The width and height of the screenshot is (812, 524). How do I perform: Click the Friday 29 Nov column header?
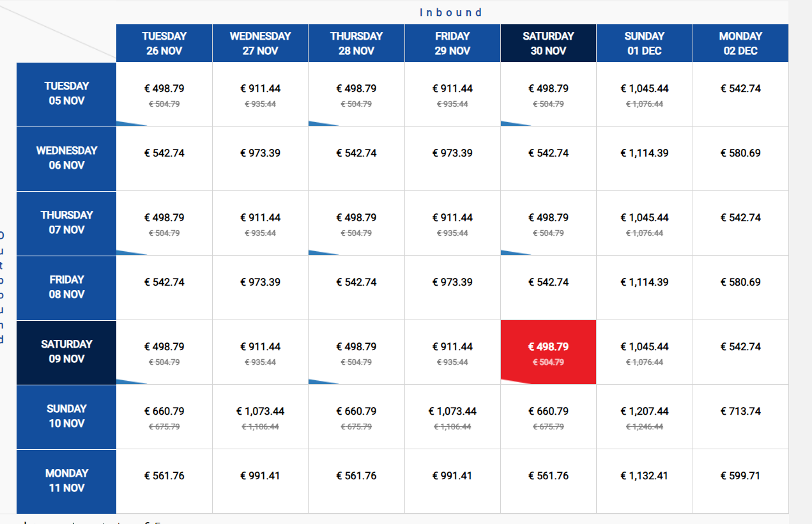[x=452, y=43]
